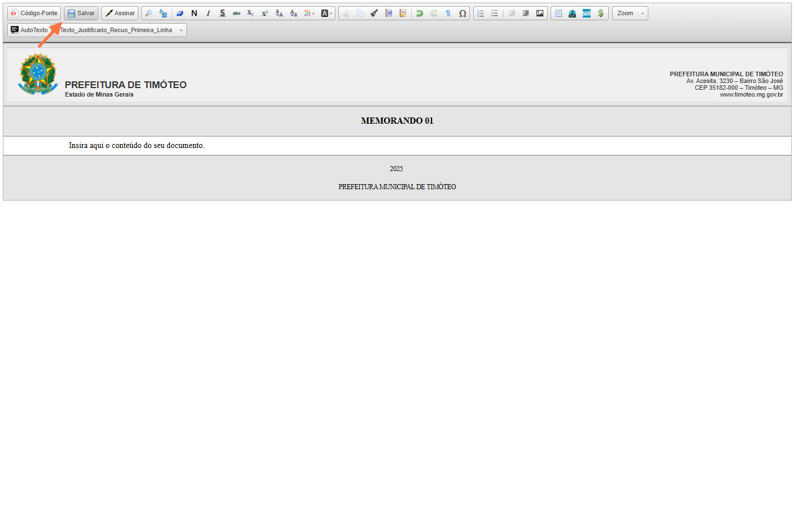Image resolution: width=794 pixels, height=532 pixels.
Task: Open the Replace text tool
Action: coord(163,13)
